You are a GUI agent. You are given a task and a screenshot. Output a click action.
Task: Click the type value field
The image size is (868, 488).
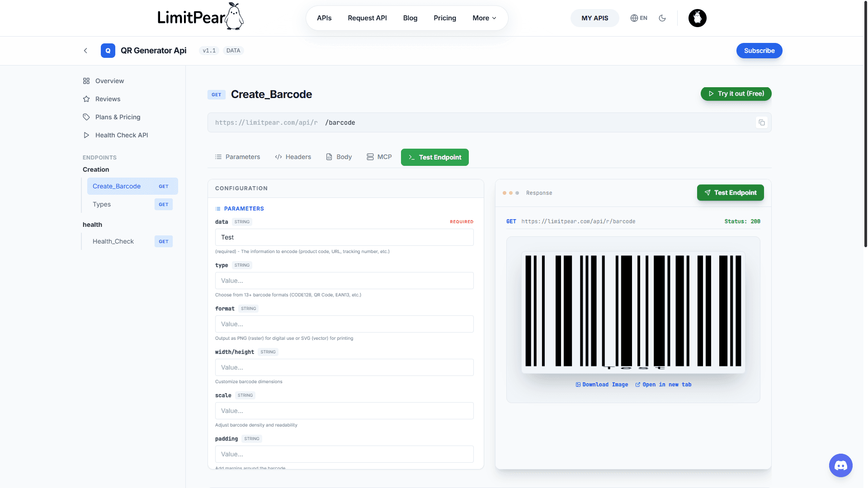pyautogui.click(x=344, y=281)
